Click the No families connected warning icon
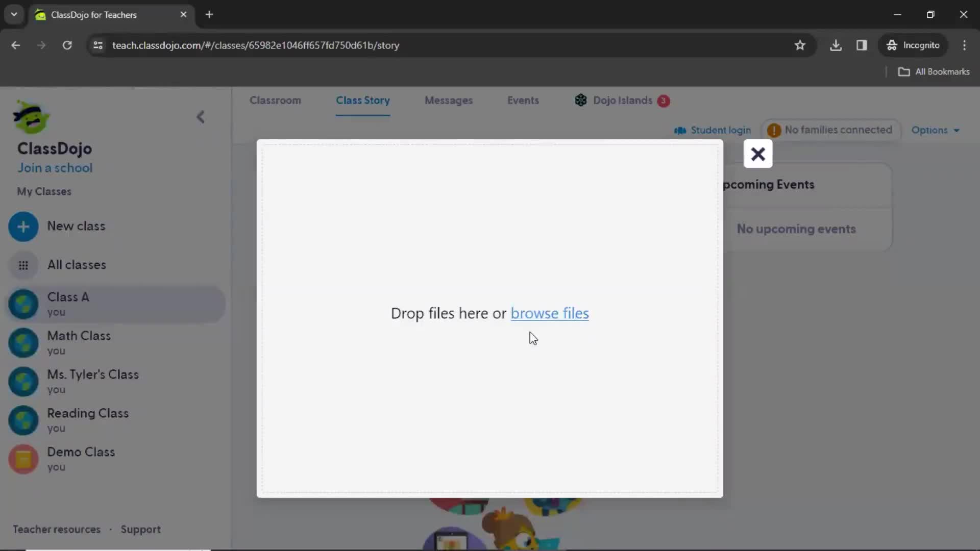 [773, 130]
